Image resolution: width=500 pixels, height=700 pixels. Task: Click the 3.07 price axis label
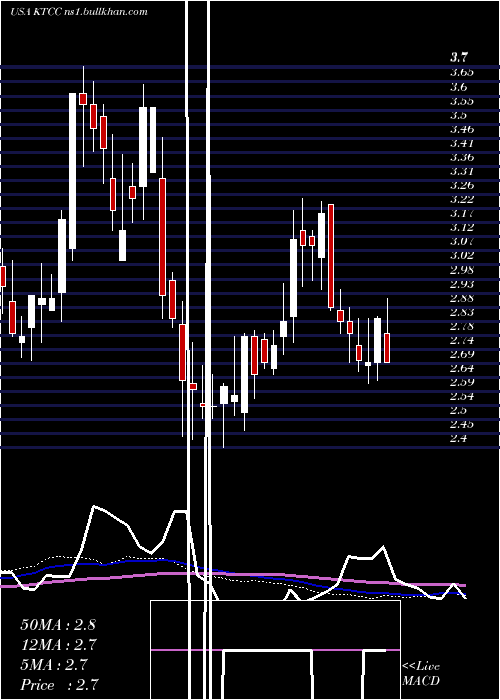462,242
